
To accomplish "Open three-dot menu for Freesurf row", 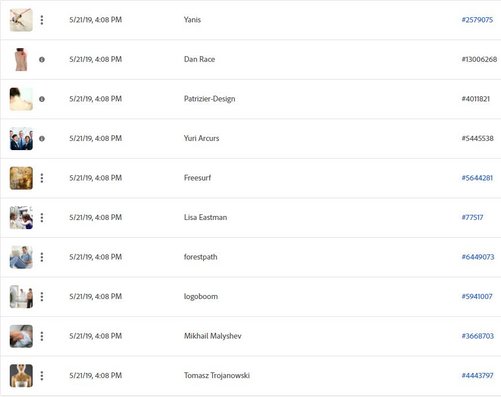I will pos(42,178).
